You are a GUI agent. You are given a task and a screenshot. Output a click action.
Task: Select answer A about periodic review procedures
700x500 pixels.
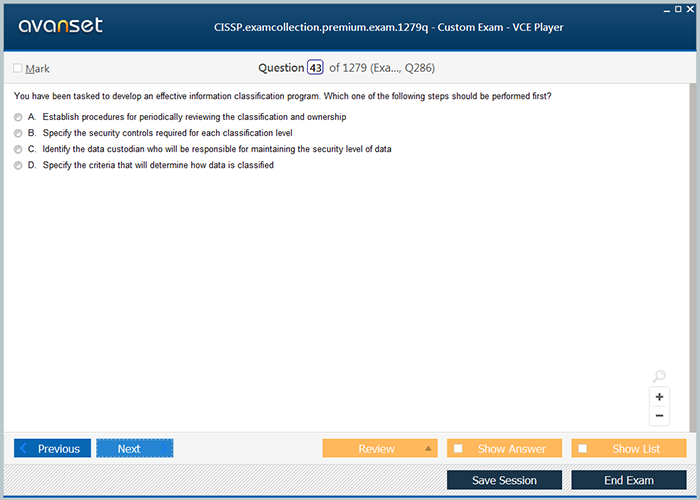(x=18, y=118)
